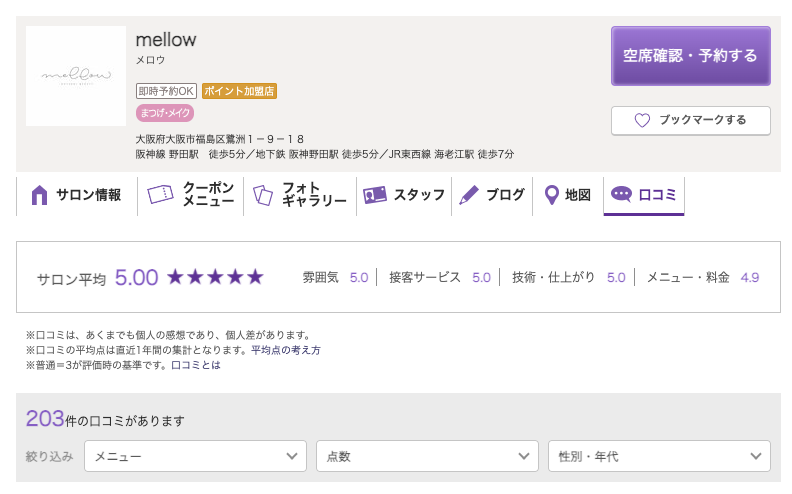Screen dimensions: 792x494
Task: Click the photo gallery cards icon
Action: pos(263,195)
